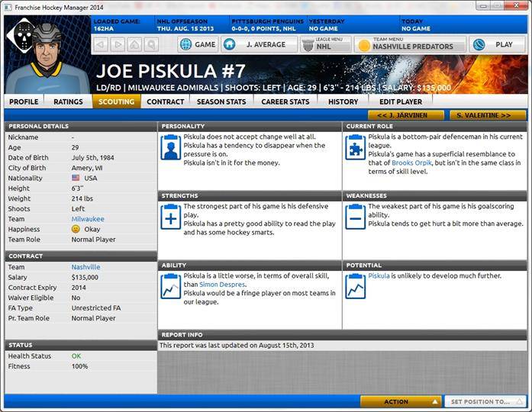Click the City of Birth Amery, WI
The height and width of the screenshot is (412, 532).
(x=87, y=168)
